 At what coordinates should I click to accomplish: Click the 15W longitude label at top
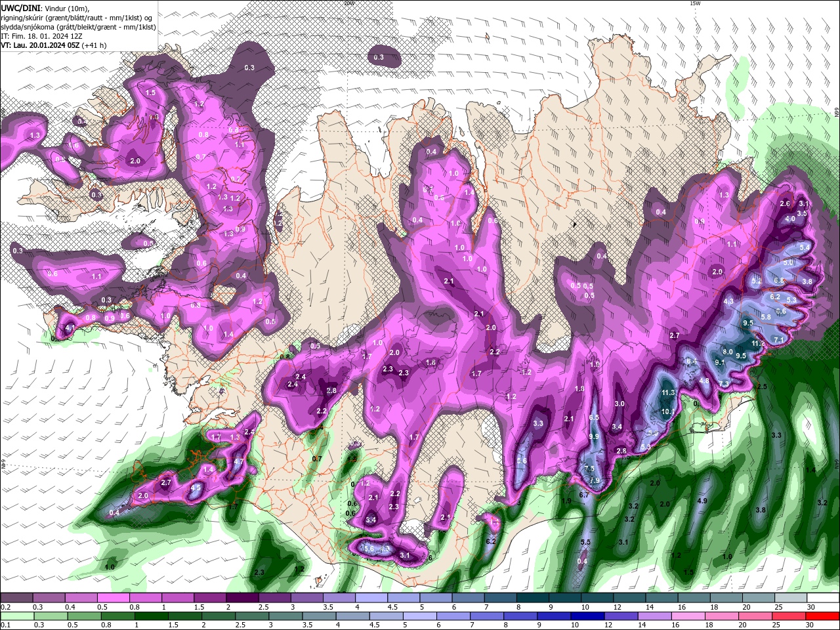pyautogui.click(x=695, y=3)
